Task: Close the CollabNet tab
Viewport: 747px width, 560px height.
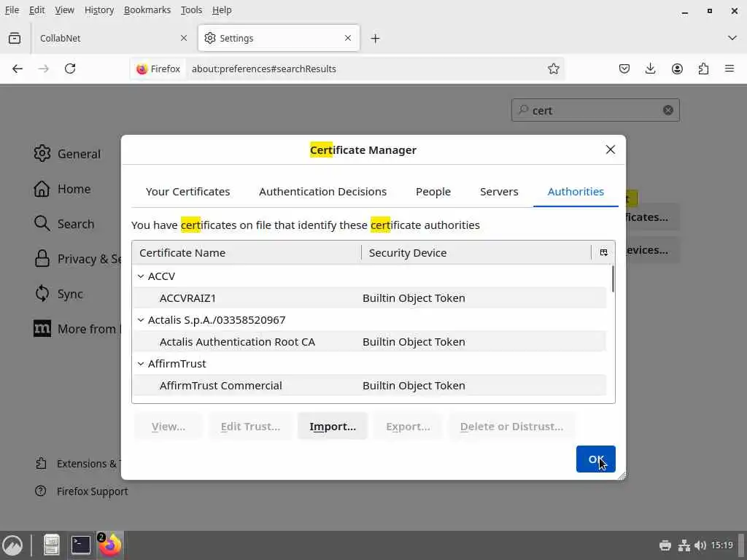Action: click(x=183, y=38)
